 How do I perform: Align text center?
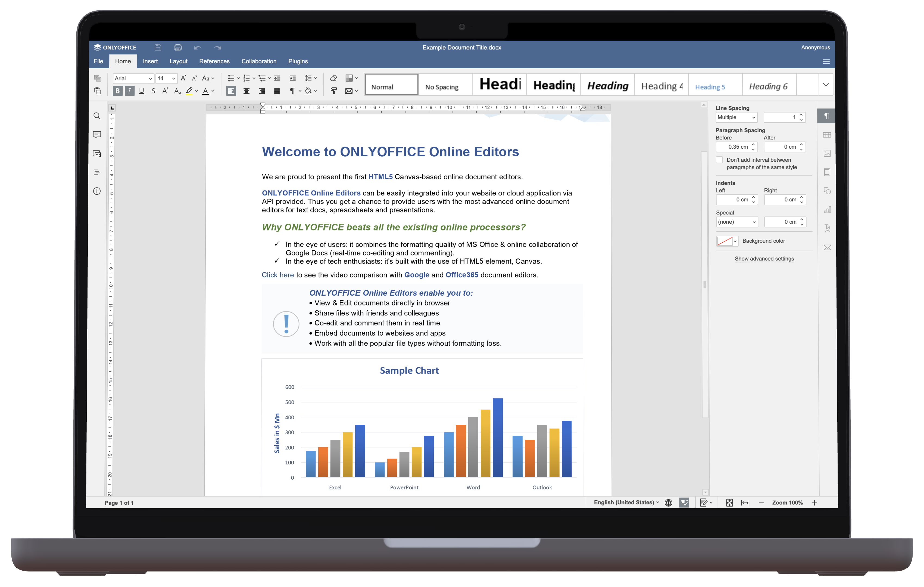click(x=246, y=91)
